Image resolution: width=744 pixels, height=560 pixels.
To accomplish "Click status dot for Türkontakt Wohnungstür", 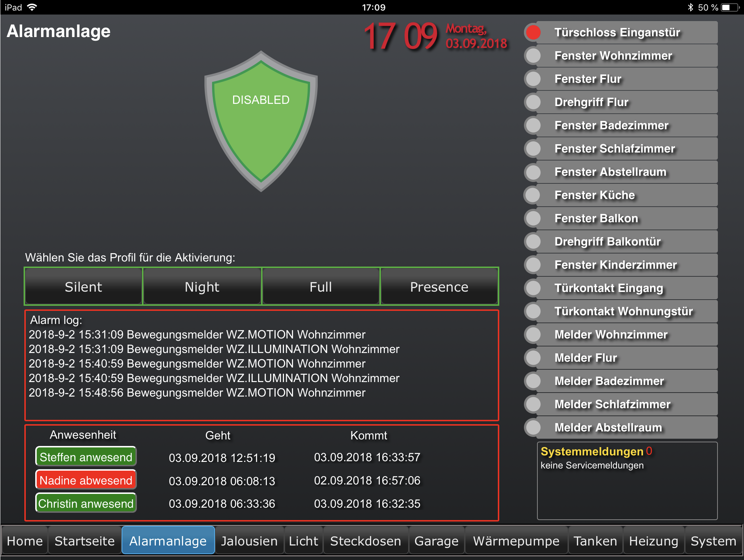I will coord(533,311).
